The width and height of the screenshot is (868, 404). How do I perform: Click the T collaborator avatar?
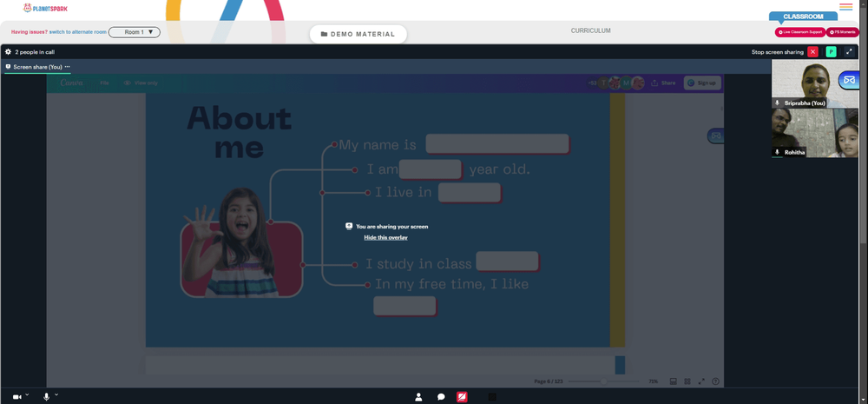(603, 83)
